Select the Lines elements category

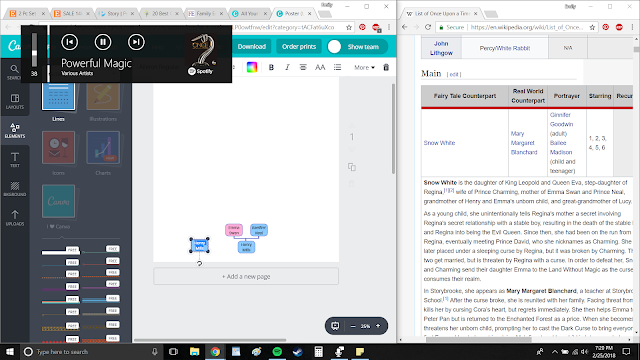point(58,97)
